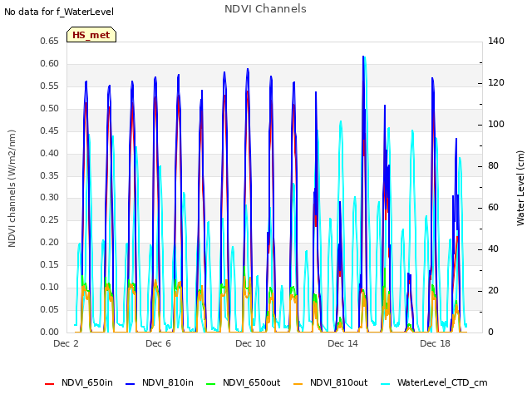Click the Dec 6 x-axis date label
The height and width of the screenshot is (399, 532).
(158, 343)
